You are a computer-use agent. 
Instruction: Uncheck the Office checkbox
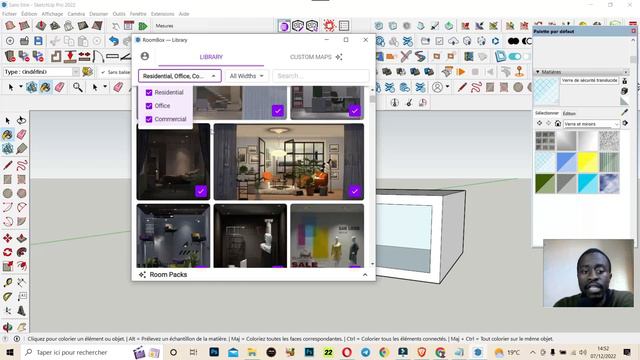[x=149, y=106]
